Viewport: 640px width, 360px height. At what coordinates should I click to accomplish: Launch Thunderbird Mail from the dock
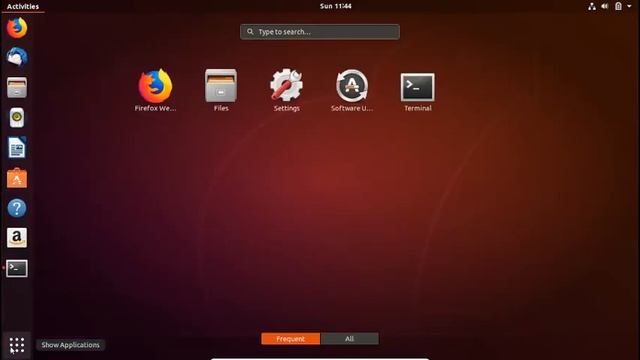17,57
